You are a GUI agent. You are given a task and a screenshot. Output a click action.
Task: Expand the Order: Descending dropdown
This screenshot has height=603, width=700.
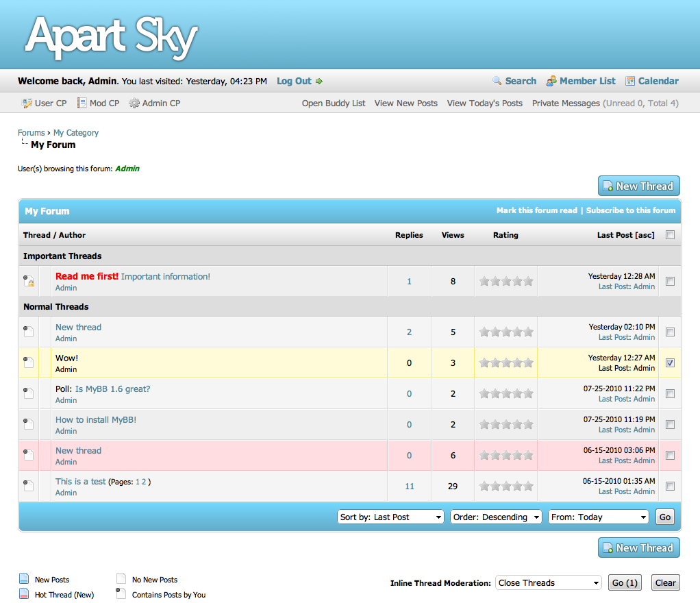[x=496, y=517]
